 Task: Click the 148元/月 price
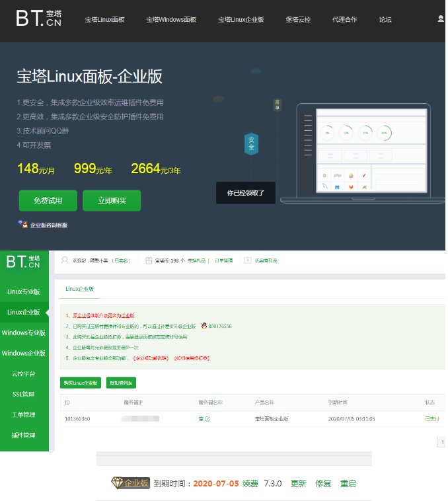pos(36,169)
